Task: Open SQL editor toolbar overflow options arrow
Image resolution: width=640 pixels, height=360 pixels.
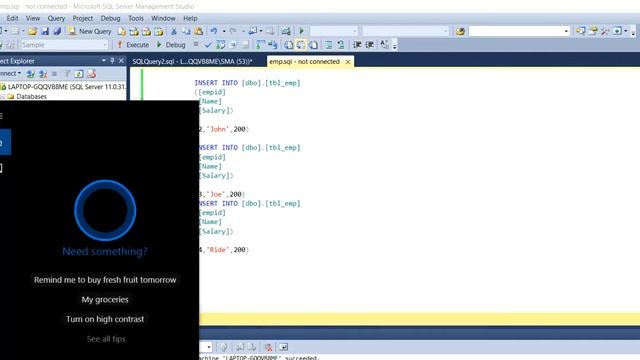Action: tap(395, 45)
